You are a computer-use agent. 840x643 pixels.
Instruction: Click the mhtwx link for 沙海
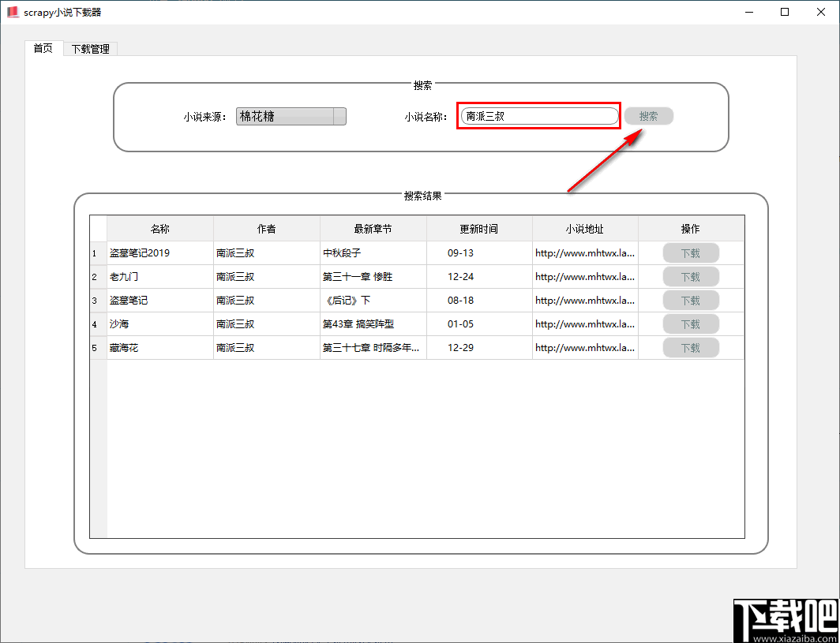584,323
